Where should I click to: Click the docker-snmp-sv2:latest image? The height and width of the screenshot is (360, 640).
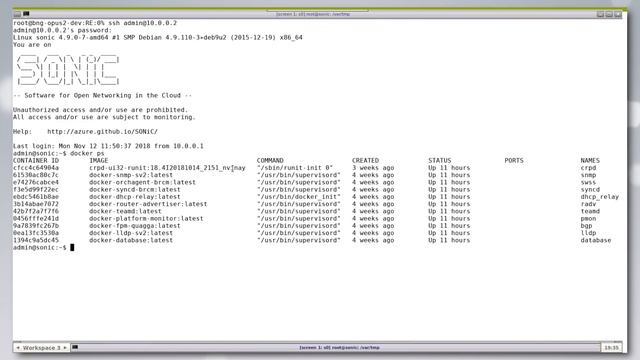(x=131, y=175)
